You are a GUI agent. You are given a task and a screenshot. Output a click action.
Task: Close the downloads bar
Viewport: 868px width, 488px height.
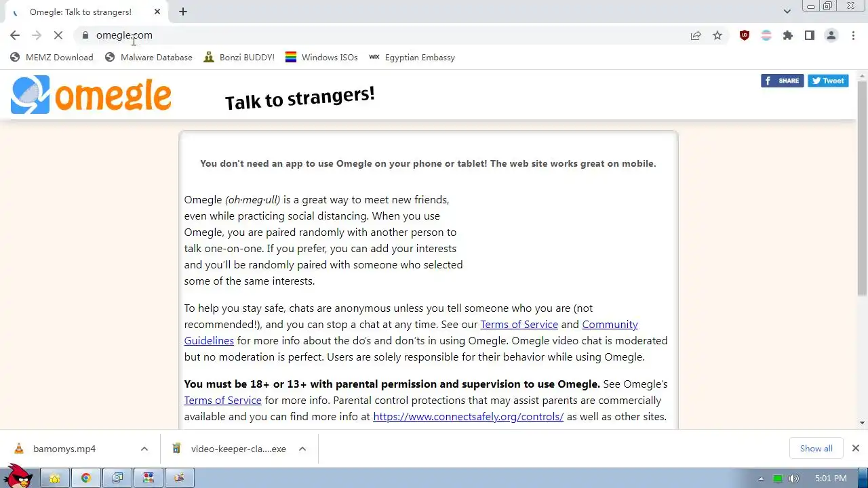pyautogui.click(x=856, y=448)
